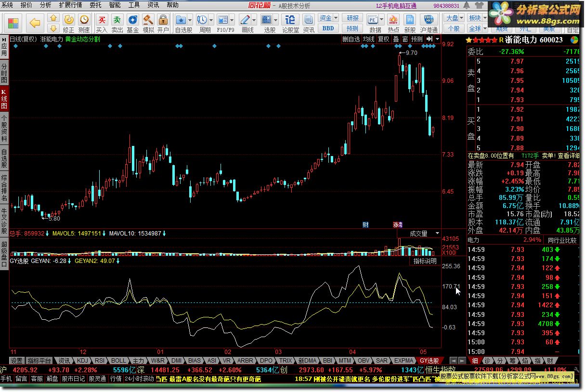Click the yellow back arrow icon
Screen dimensions: 585x392
(35, 23)
